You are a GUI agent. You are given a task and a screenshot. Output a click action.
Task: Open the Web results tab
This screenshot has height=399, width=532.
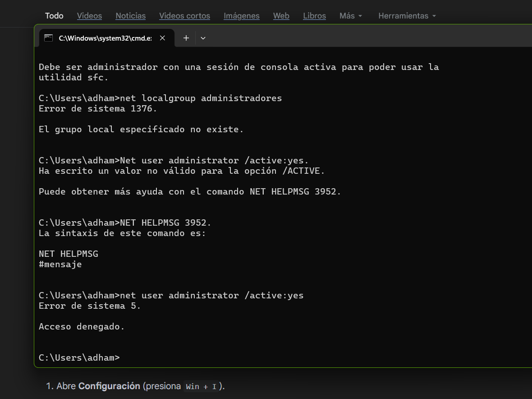[x=281, y=16]
